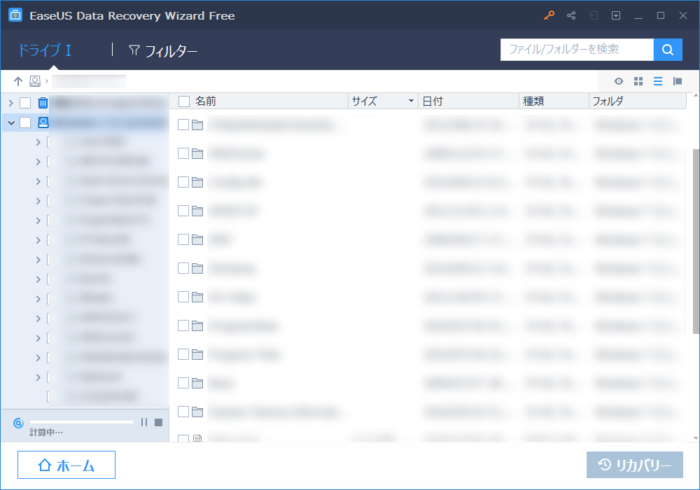The image size is (700, 490).
Task: Select the recycle bin tree item icon
Action: click(43, 103)
